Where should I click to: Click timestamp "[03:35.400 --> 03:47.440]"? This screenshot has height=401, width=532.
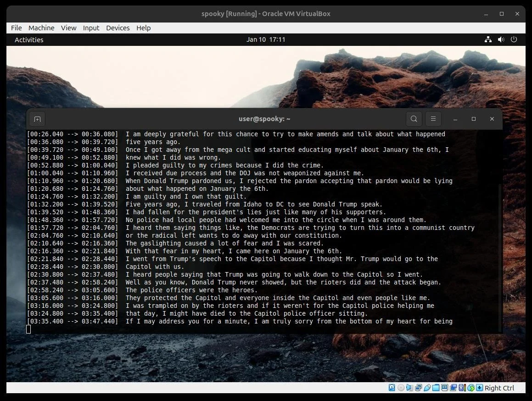72,321
